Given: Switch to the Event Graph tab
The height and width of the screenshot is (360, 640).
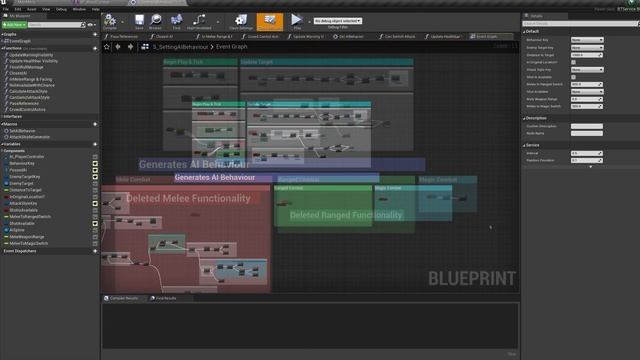Looking at the screenshot, I should (x=490, y=36).
